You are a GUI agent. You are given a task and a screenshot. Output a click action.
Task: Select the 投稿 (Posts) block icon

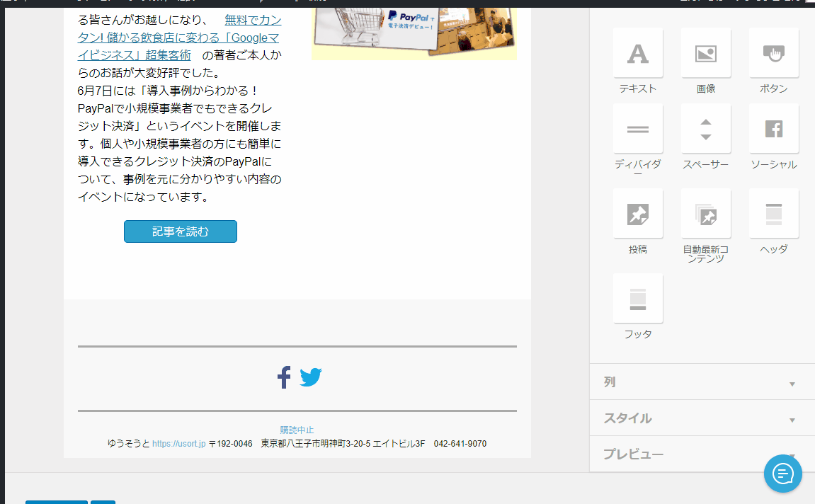point(638,214)
